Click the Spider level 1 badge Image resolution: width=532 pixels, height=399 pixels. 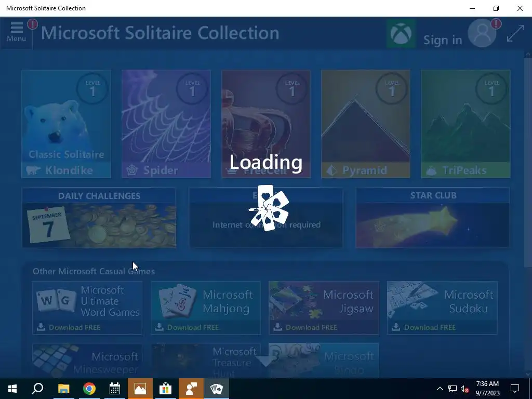pyautogui.click(x=192, y=88)
